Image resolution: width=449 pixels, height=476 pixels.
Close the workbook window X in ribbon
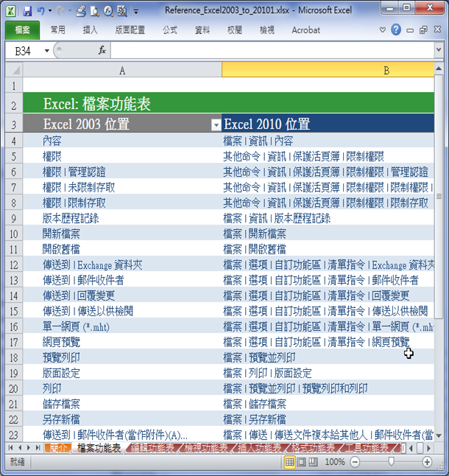click(437, 29)
